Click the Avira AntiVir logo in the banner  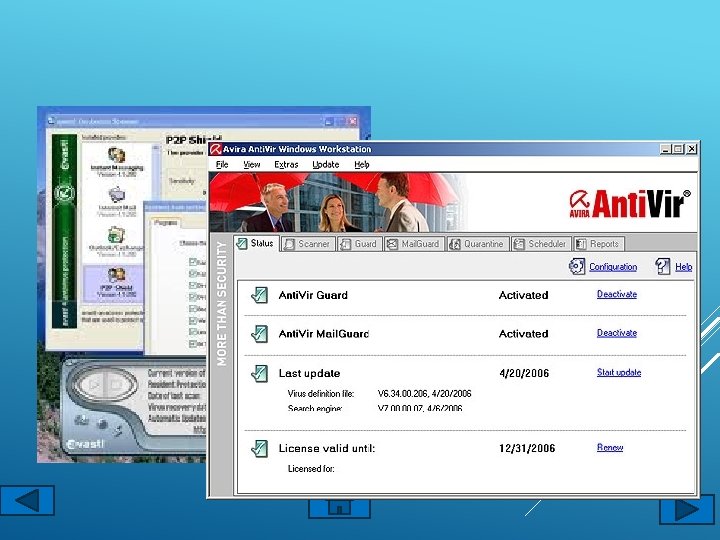[630, 203]
